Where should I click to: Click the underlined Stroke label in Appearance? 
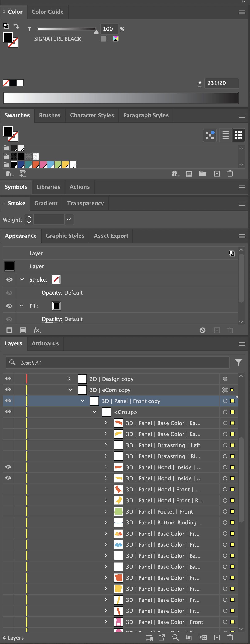pyautogui.click(x=38, y=279)
